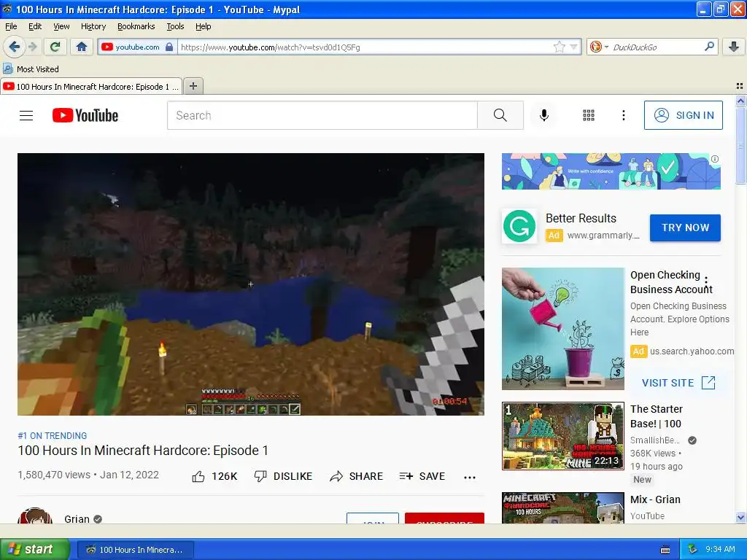Click the #1 ON TRENDING link
747x560 pixels.
click(53, 436)
